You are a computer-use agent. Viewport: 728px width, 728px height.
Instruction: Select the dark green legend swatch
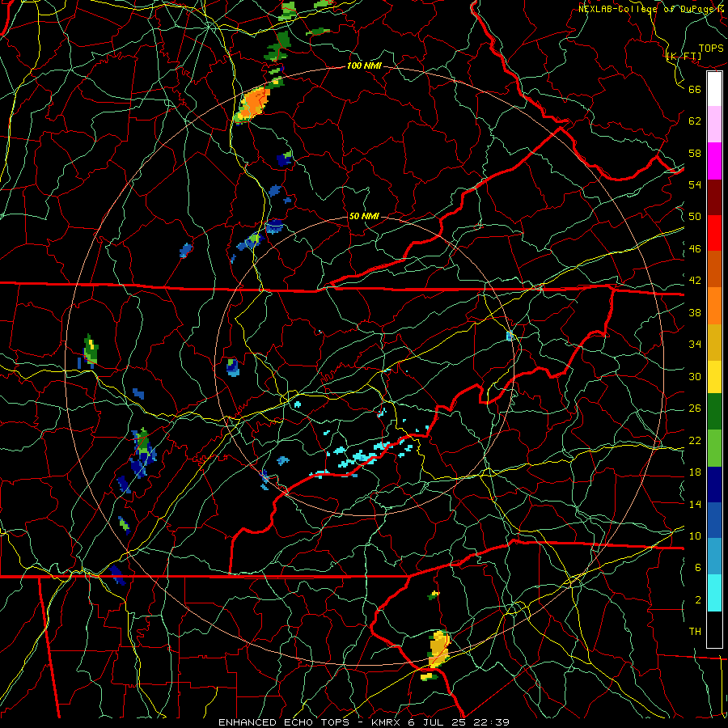[714, 412]
